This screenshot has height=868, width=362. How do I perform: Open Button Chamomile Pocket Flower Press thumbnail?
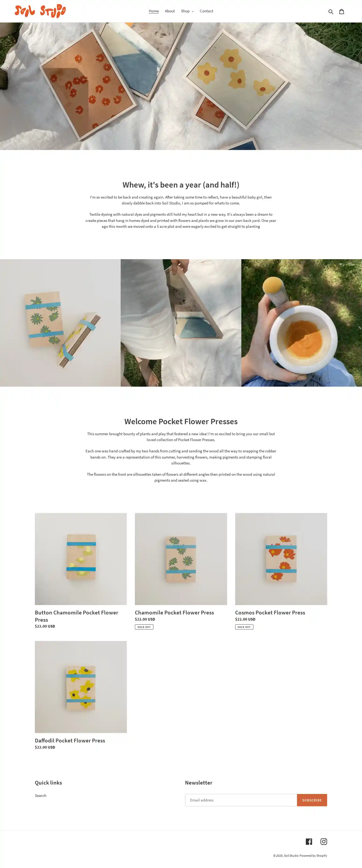tap(81, 559)
